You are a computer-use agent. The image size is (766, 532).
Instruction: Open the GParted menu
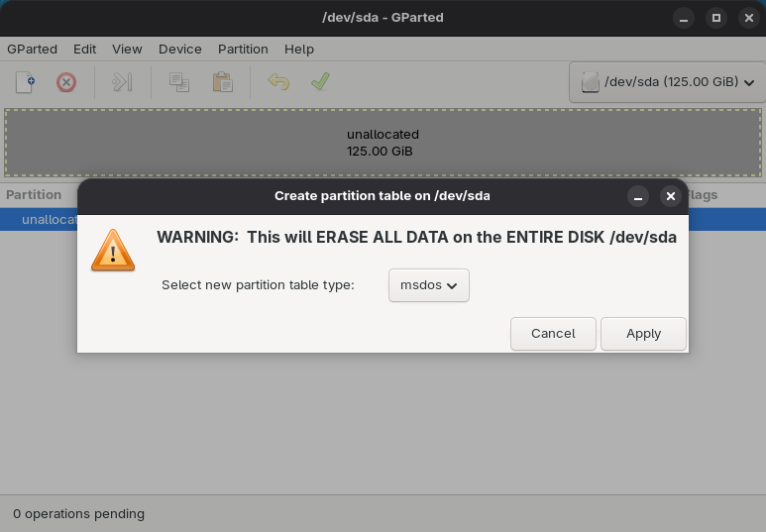[32, 49]
